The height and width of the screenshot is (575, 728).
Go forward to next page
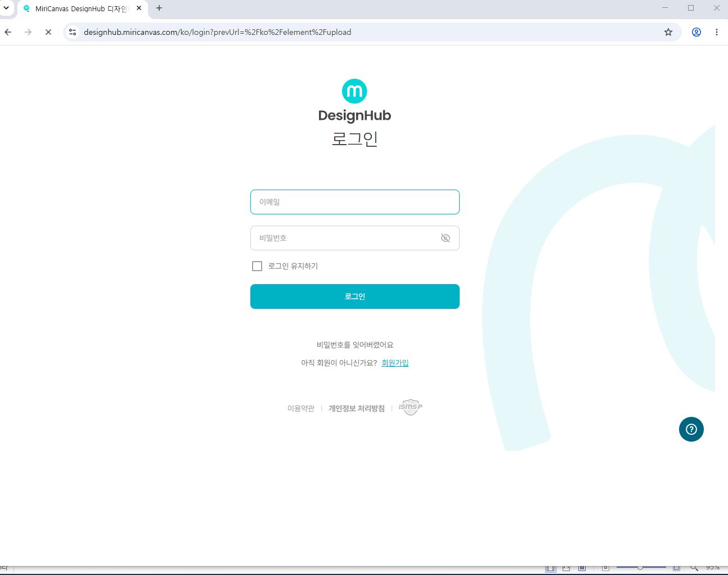(28, 32)
